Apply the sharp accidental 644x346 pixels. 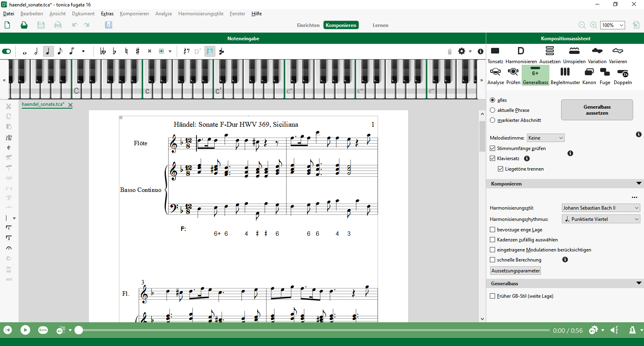[x=138, y=51]
